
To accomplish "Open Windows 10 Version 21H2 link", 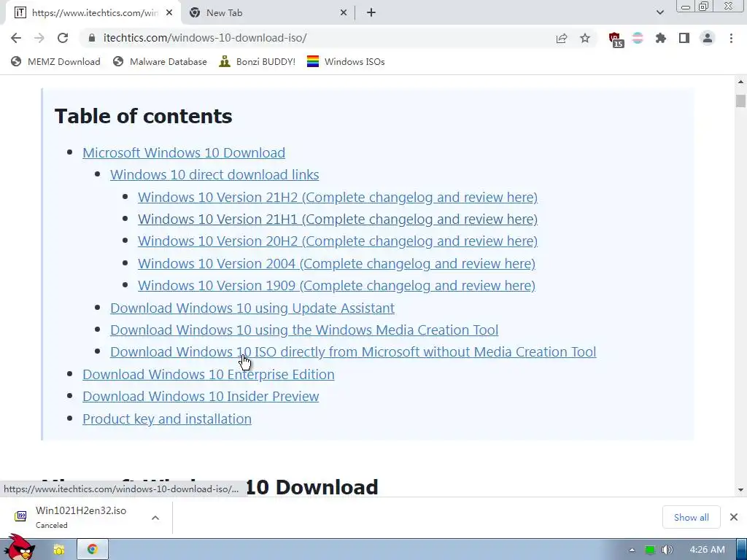I will pyautogui.click(x=338, y=197).
